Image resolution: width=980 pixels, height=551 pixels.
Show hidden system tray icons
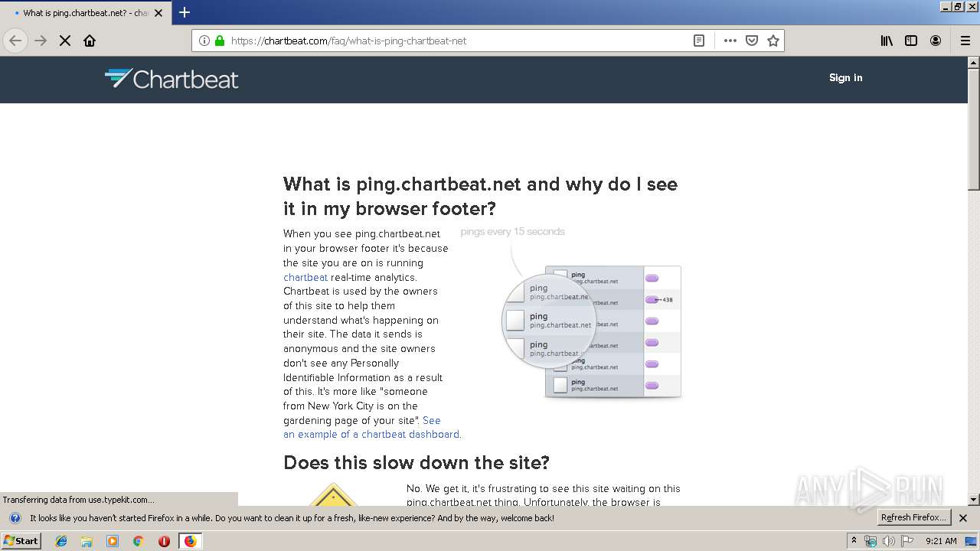[854, 540]
